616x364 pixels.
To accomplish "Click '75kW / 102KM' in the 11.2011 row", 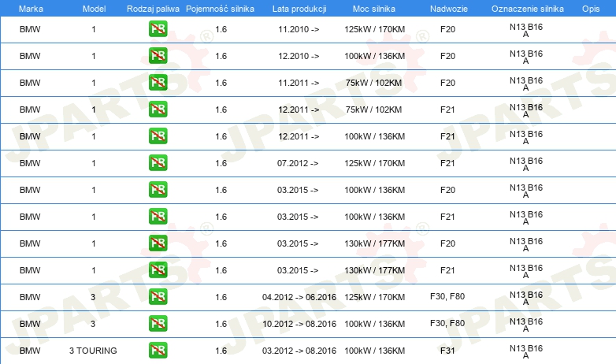I will (373, 83).
